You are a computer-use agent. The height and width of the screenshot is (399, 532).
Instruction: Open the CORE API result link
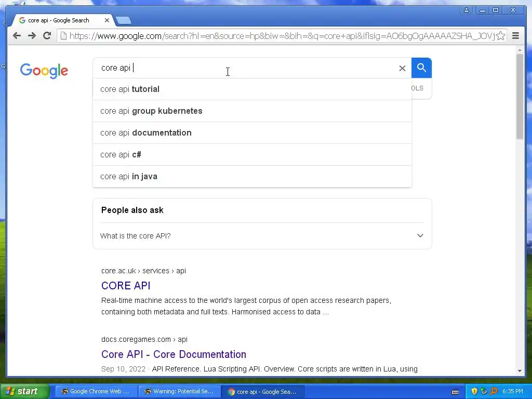pos(126,286)
